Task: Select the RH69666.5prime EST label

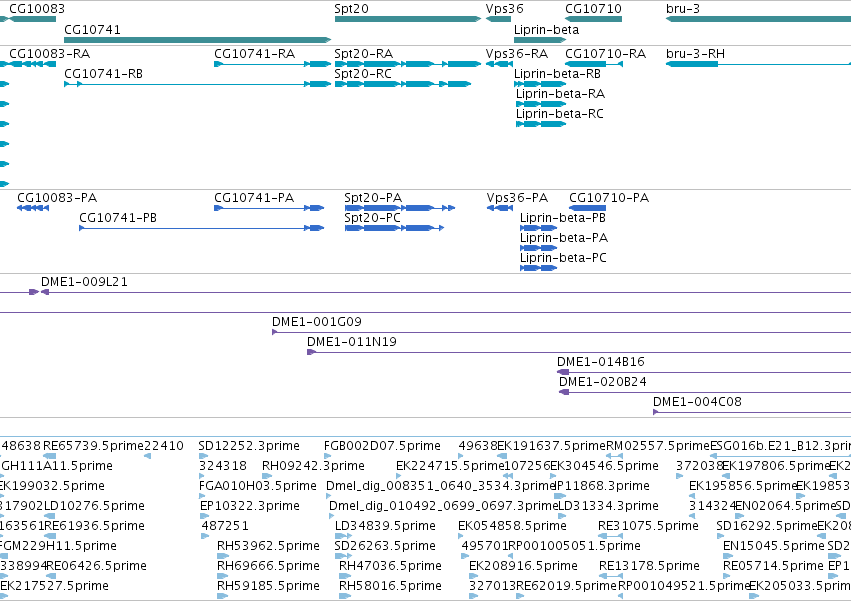Action: click(x=268, y=566)
